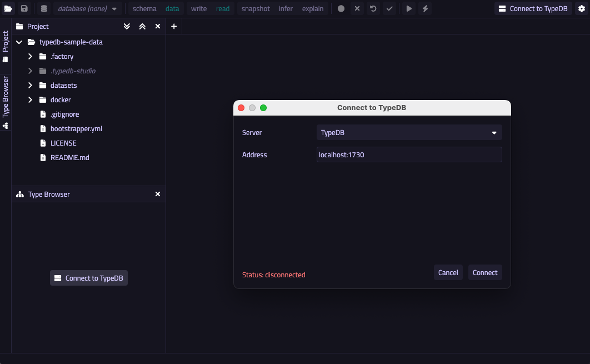Select data session type
Image resolution: width=590 pixels, height=364 pixels.
click(x=172, y=8)
